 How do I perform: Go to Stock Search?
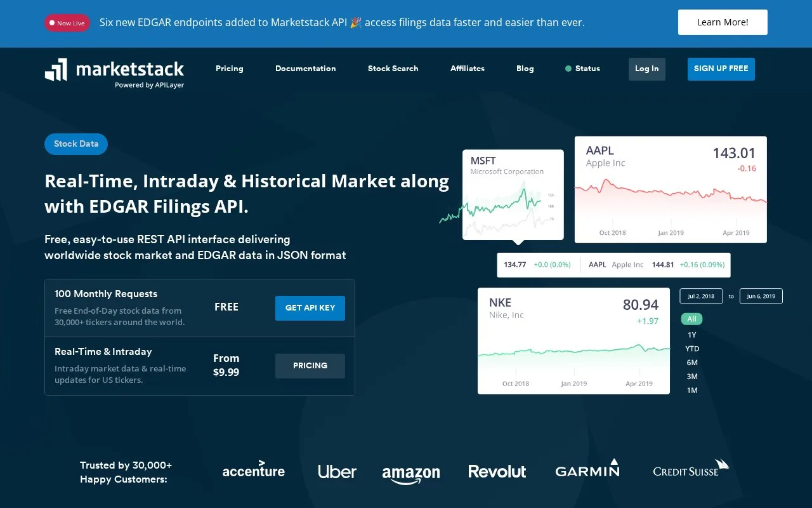coord(393,69)
